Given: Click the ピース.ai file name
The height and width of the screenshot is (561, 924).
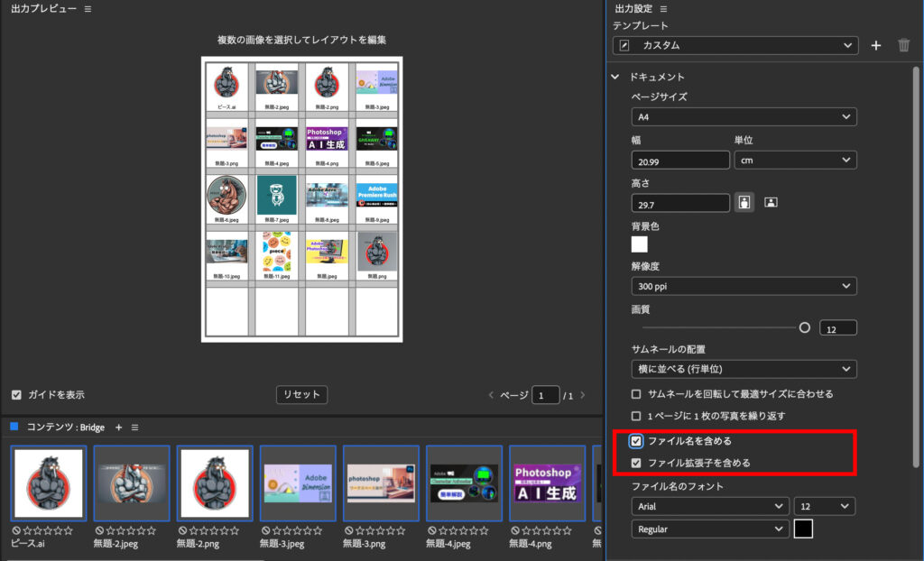Looking at the screenshot, I should 28,543.
